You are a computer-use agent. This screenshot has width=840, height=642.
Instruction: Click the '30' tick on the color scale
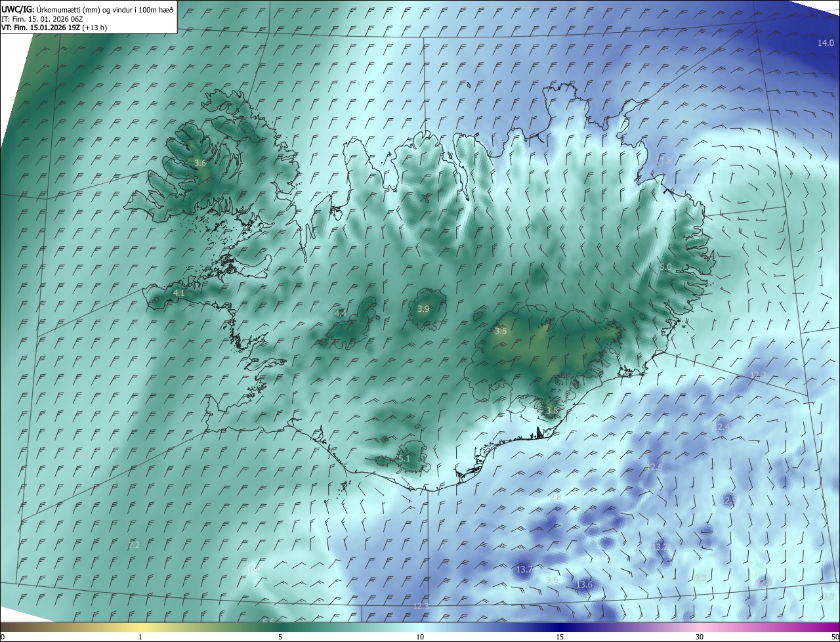coord(700,637)
